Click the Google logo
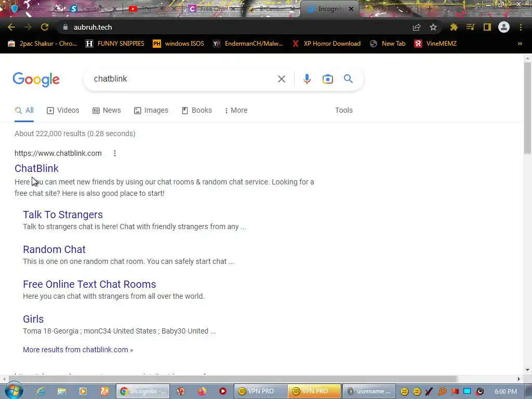The height and width of the screenshot is (399, 532). point(36,79)
